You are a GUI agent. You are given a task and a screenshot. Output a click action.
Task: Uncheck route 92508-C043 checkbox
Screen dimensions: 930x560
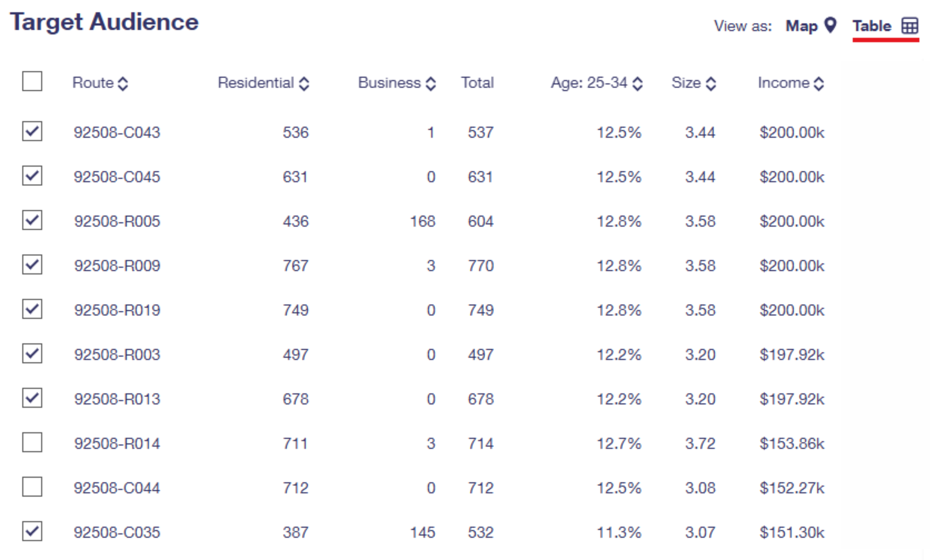pyautogui.click(x=32, y=131)
